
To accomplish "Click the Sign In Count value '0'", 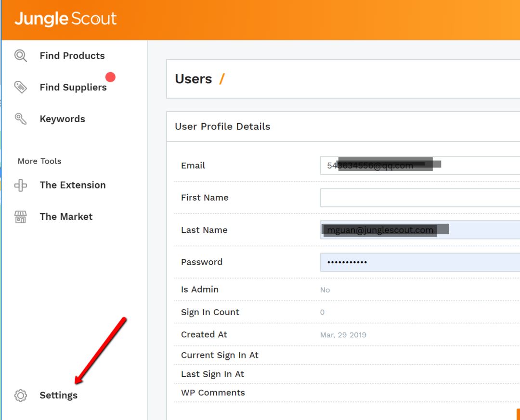I will (x=322, y=312).
